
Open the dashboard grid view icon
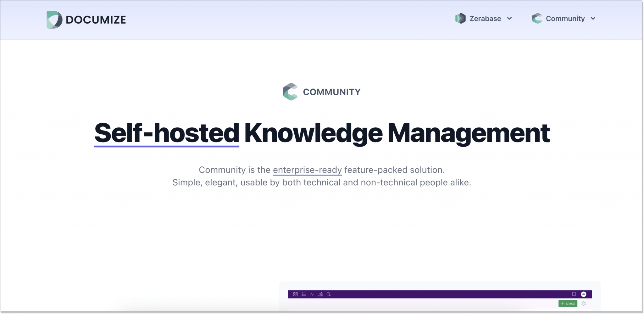(296, 294)
